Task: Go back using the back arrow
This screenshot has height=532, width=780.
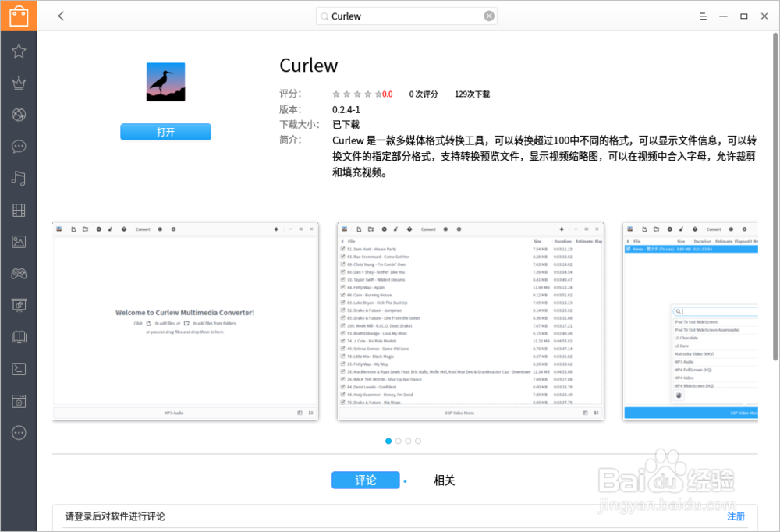Action: point(61,16)
